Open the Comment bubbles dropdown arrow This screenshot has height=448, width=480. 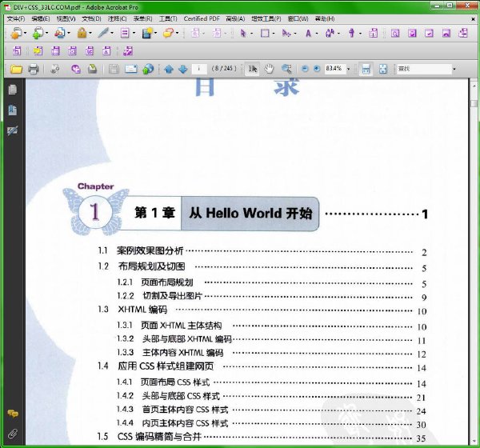coord(177,33)
